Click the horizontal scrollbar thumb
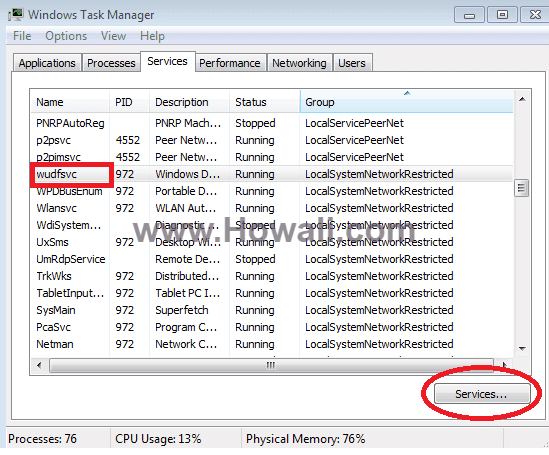 [x=271, y=365]
